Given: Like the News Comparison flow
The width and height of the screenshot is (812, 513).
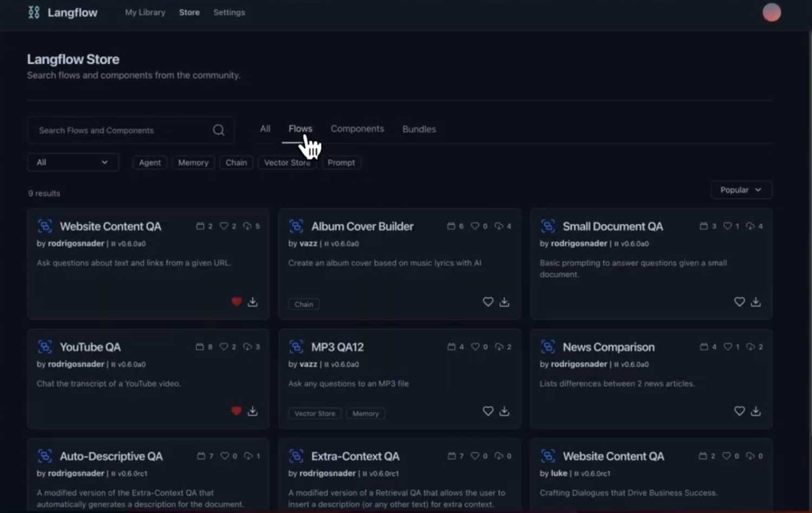Looking at the screenshot, I should [x=739, y=411].
